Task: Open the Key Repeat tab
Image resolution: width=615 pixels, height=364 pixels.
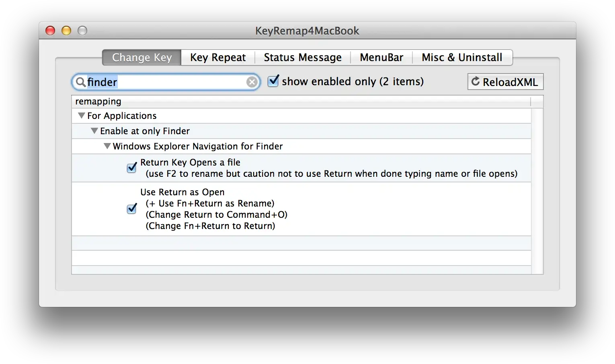Action: pos(218,57)
